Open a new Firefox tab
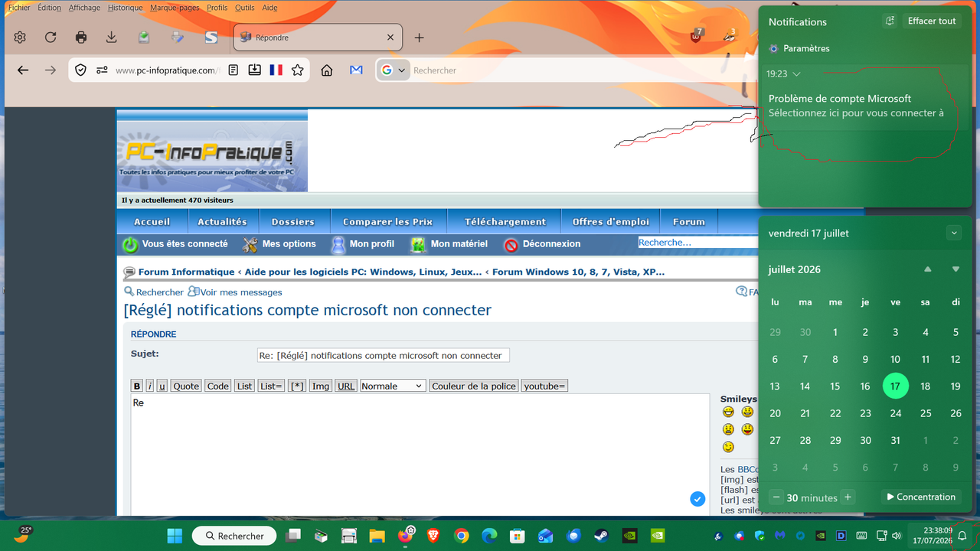The width and height of the screenshot is (980, 551). [419, 37]
